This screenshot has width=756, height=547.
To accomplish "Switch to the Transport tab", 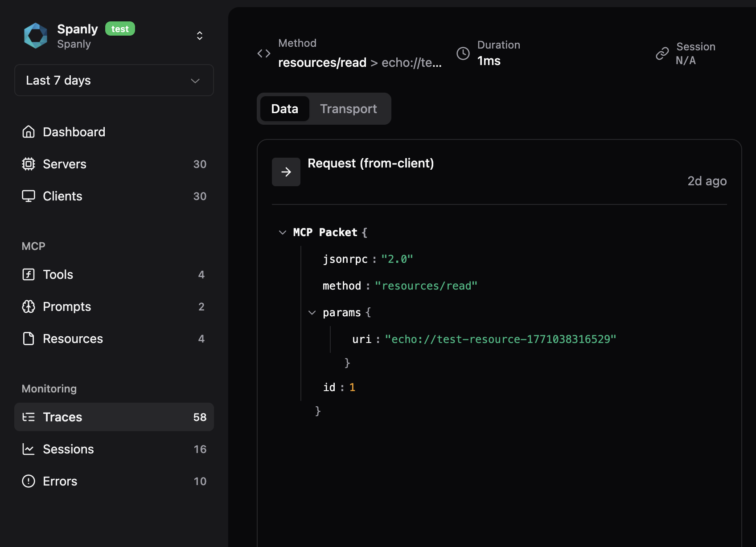I will pos(348,109).
